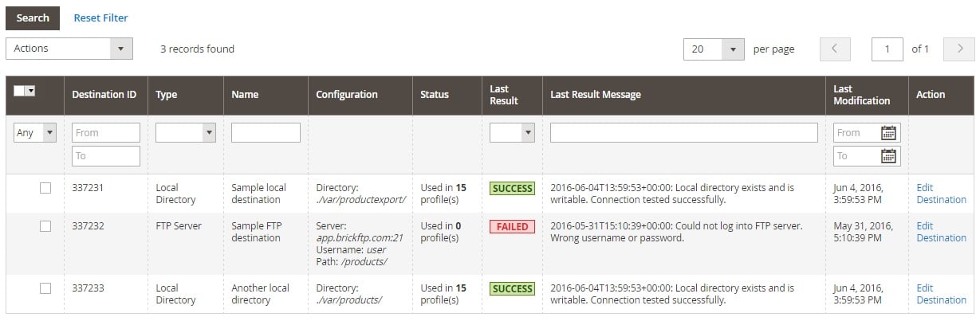
Task: Go to previous page arrow
Action: point(835,49)
